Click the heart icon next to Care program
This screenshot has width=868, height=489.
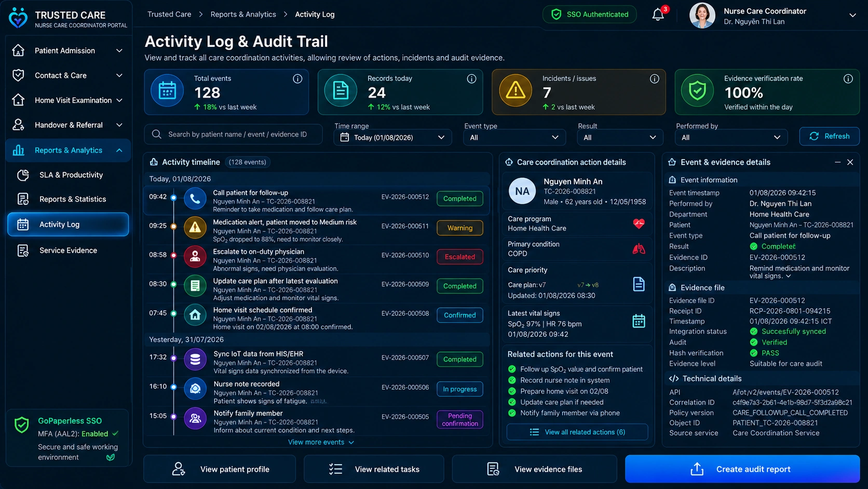coord(639,223)
